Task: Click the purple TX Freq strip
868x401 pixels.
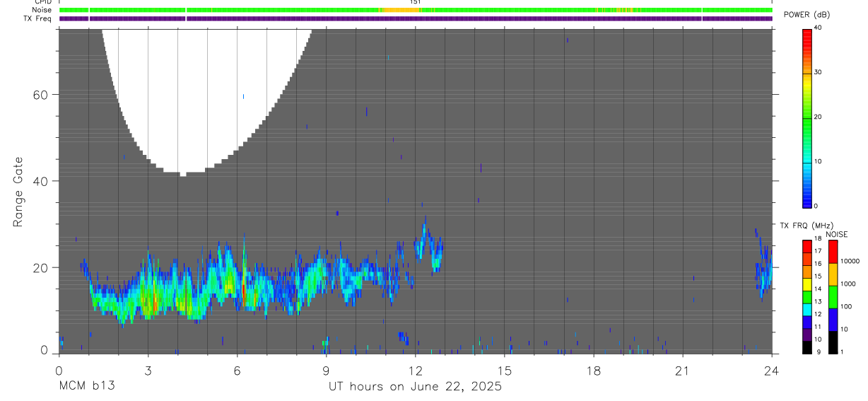Action: pyautogui.click(x=416, y=18)
